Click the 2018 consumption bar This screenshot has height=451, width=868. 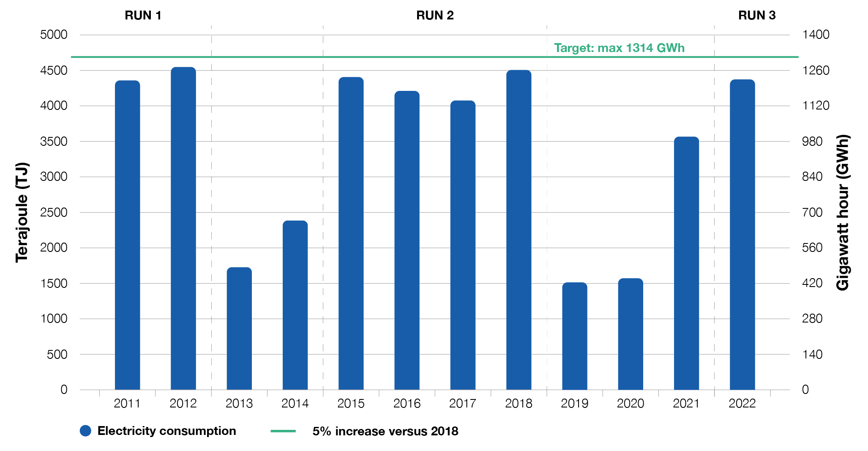coord(519,230)
